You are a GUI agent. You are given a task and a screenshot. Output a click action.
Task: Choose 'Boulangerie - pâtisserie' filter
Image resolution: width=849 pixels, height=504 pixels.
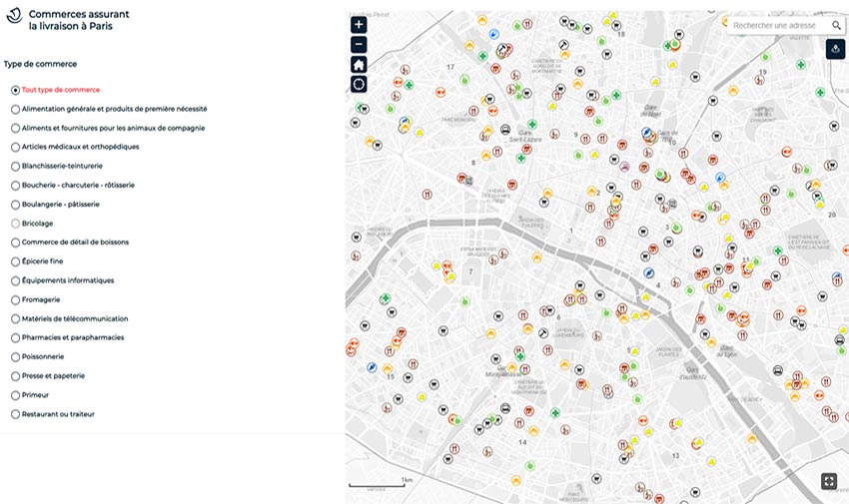pyautogui.click(x=15, y=205)
